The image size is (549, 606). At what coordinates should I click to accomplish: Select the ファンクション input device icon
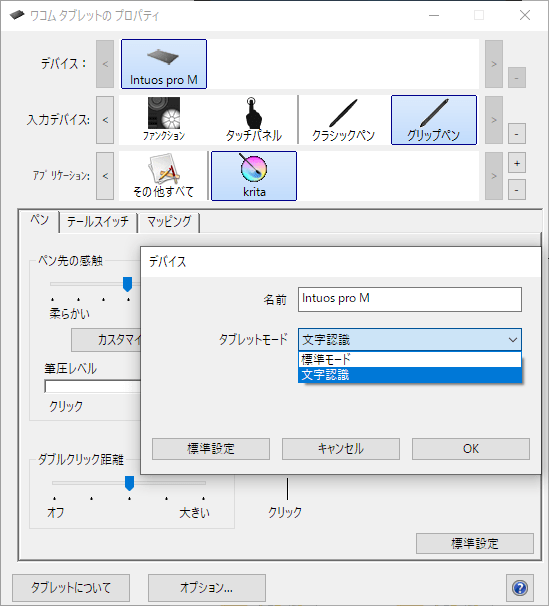coord(164,119)
